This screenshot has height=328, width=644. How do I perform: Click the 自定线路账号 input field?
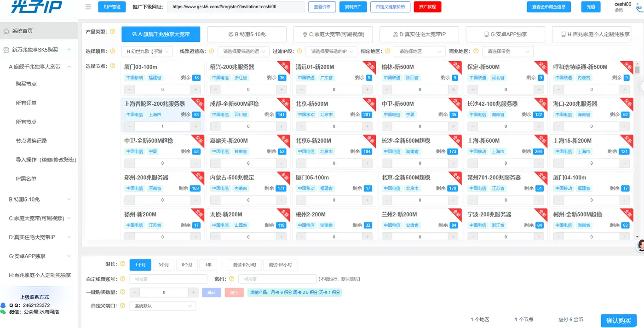click(x=168, y=279)
